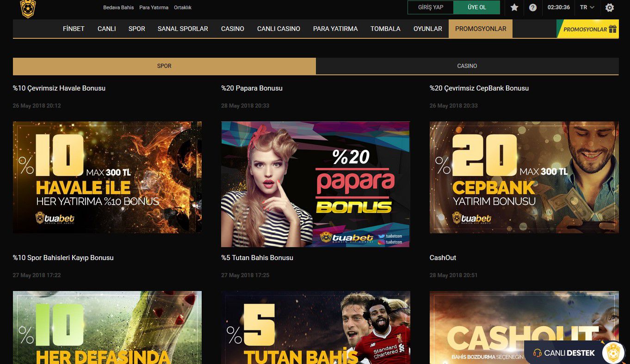
Task: Switch to the SPOR promotions tab
Action: 164,66
